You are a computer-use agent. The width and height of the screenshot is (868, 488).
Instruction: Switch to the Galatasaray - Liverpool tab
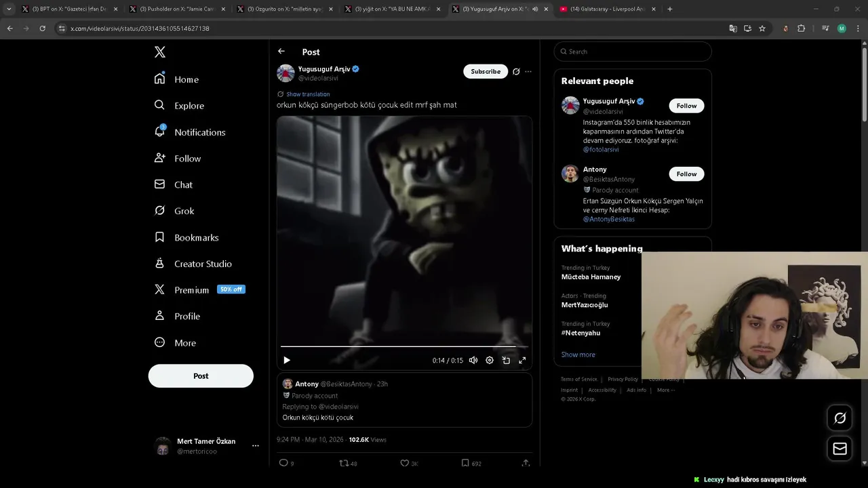pos(608,9)
